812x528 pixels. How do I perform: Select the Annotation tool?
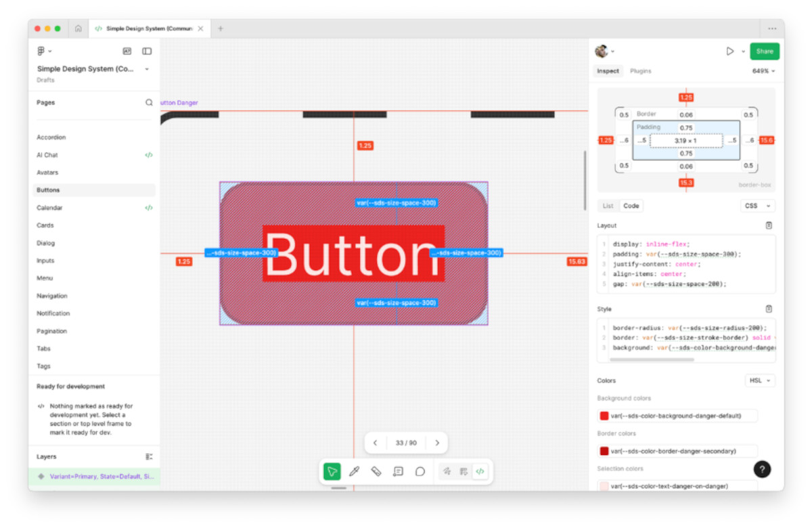pyautogui.click(x=399, y=471)
